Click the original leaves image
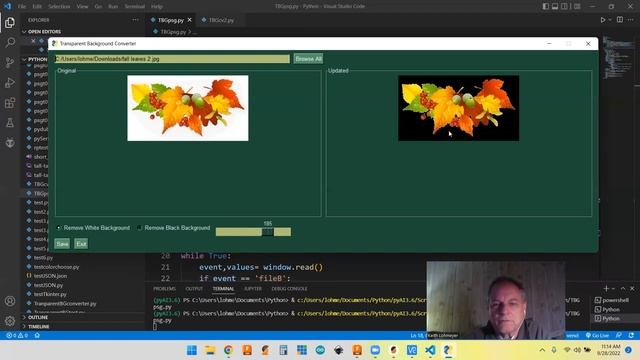 188,108
